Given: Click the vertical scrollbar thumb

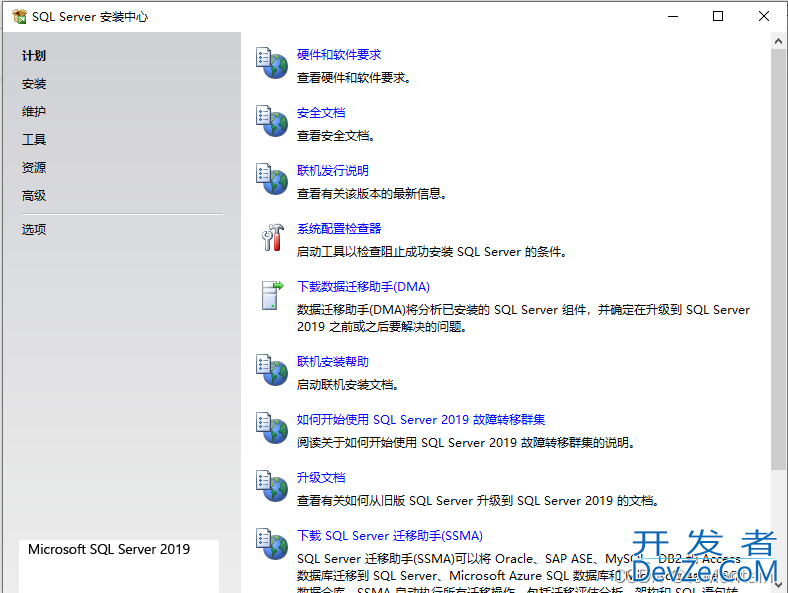Looking at the screenshot, I should click(x=778, y=260).
